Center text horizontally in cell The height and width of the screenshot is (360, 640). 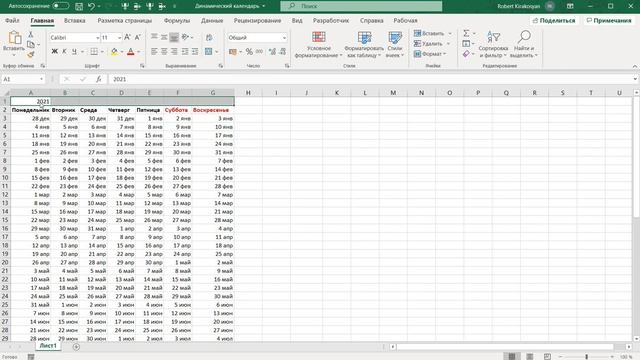tap(164, 52)
